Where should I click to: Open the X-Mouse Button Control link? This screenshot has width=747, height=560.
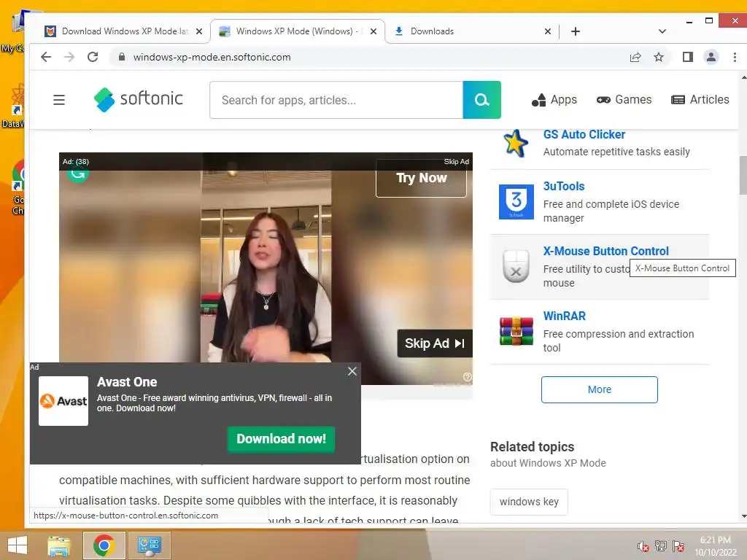click(x=606, y=251)
